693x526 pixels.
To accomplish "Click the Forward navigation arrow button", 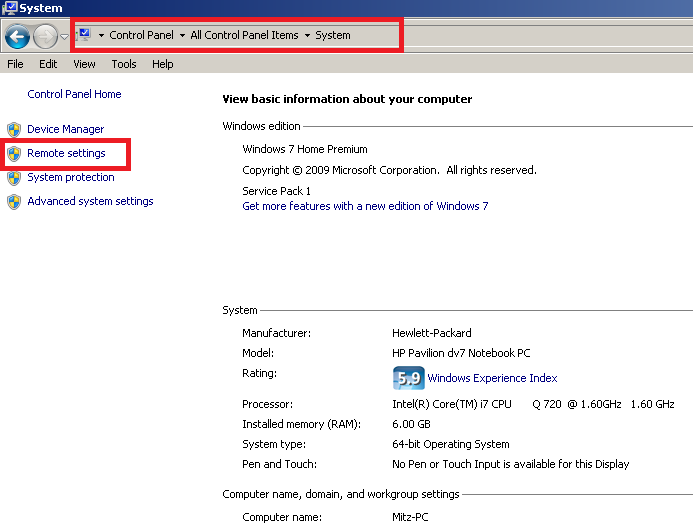I will click(x=46, y=36).
